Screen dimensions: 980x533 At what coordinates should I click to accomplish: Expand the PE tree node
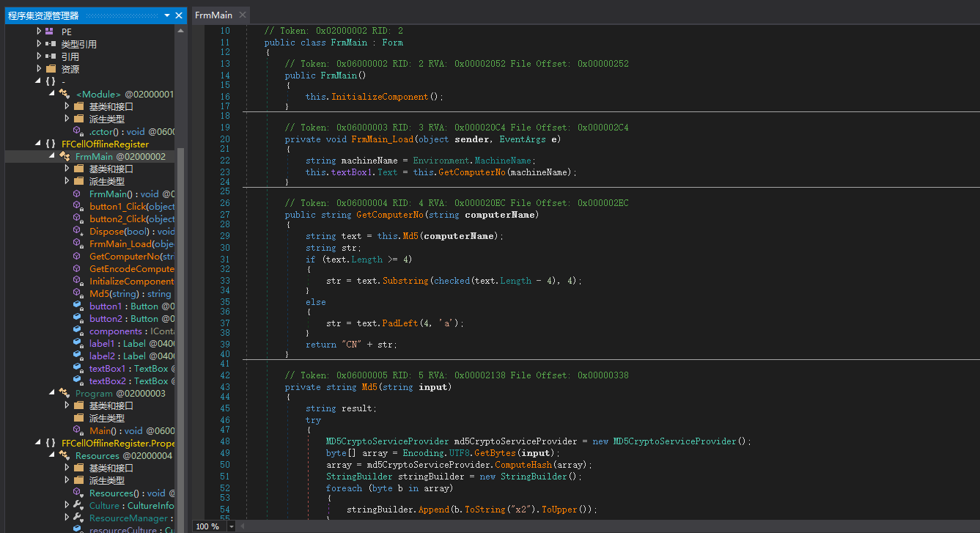39,32
